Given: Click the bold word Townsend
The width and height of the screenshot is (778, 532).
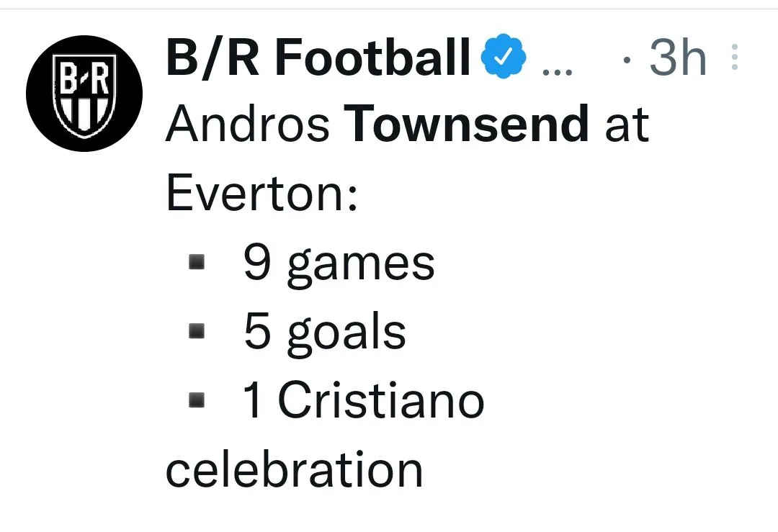Looking at the screenshot, I should click(x=468, y=125).
